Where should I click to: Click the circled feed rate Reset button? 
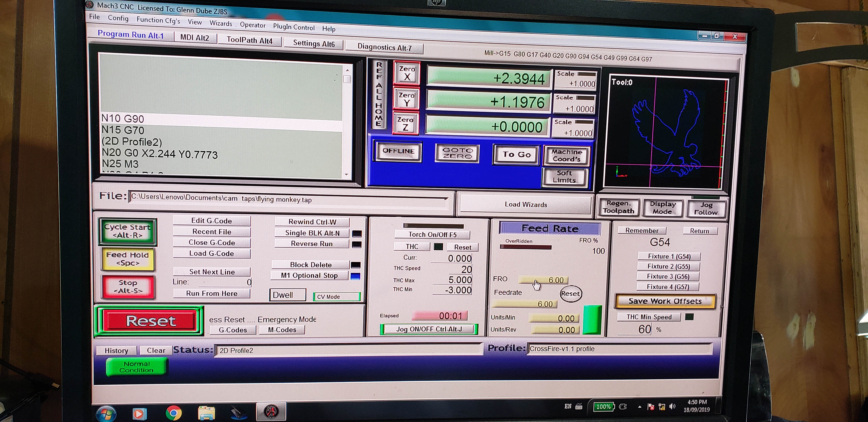pyautogui.click(x=570, y=294)
